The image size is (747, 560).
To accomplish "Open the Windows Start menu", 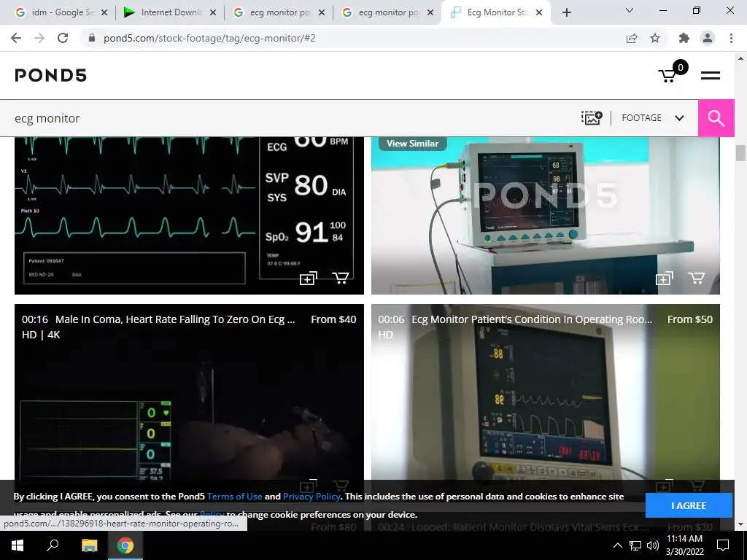I will coord(18,545).
